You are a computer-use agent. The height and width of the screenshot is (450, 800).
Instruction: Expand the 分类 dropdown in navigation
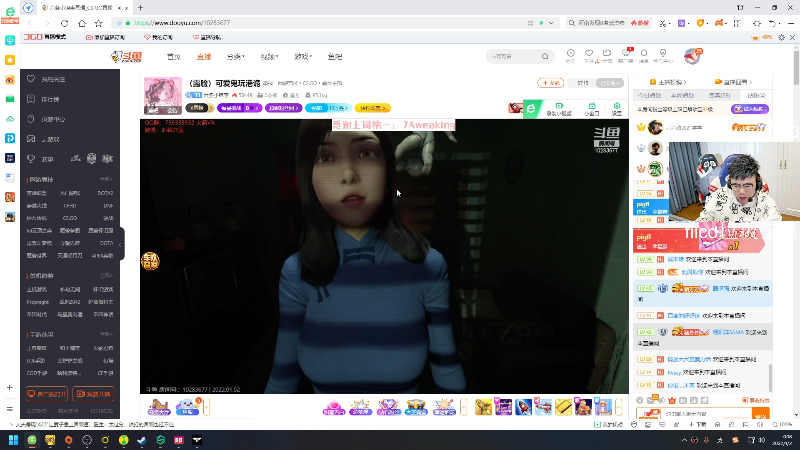coord(235,57)
